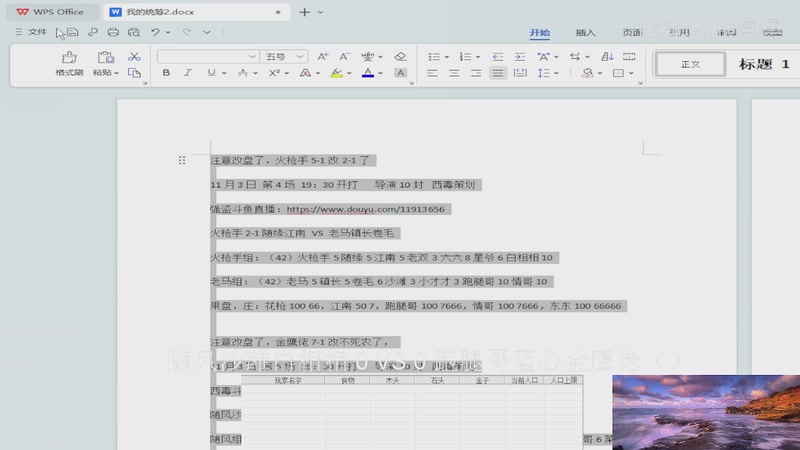Apply the 正文 body text style
800x450 pixels.
tap(690, 64)
